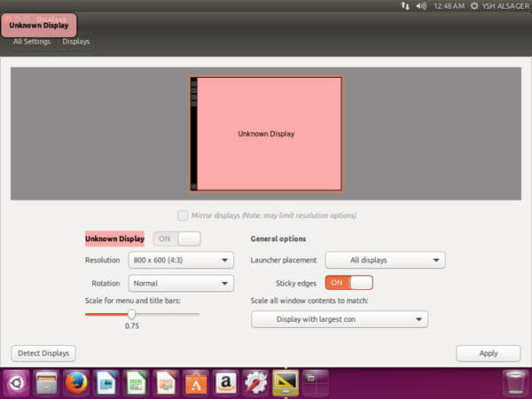Open LibreOffice Calc spreadsheet icon

136,383
